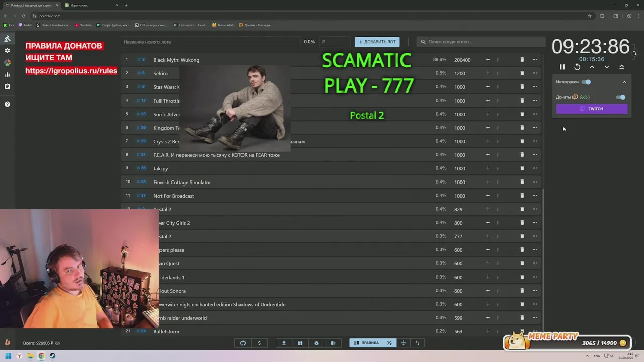This screenshot has height=362, width=644.
Task: Click ДОБАВИТЬ ЛОТ button
Action: [377, 42]
